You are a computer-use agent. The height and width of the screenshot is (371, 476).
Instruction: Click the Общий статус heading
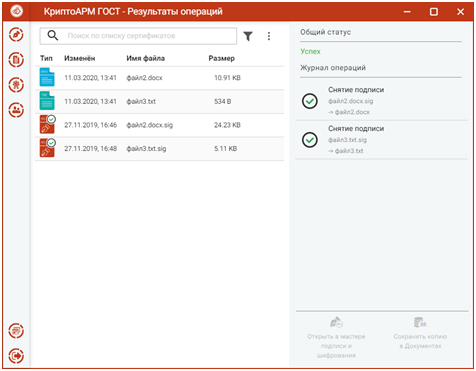click(x=326, y=32)
